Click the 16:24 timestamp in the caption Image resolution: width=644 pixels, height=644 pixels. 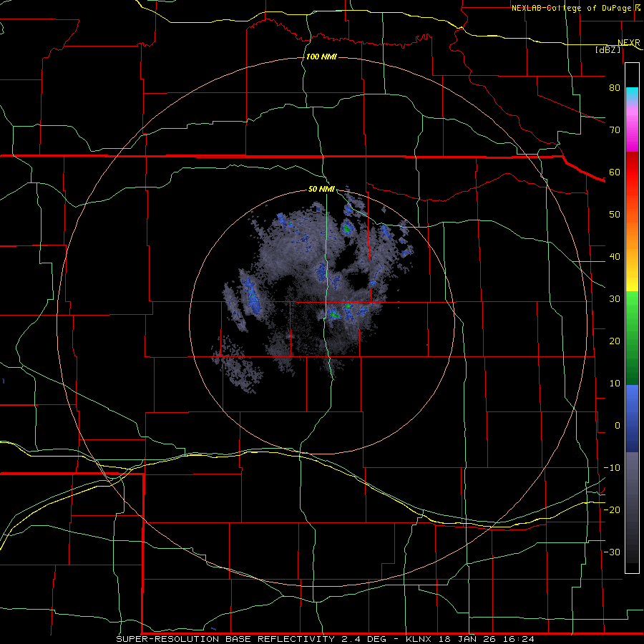518,639
